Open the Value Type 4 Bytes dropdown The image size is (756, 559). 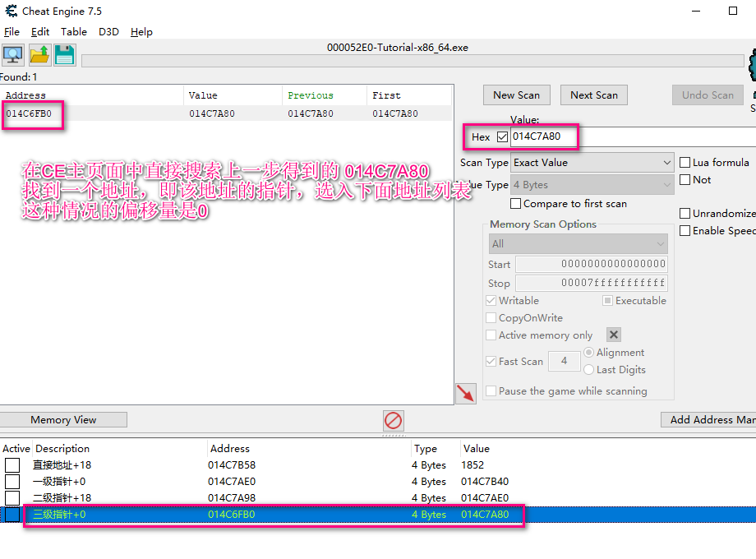592,185
